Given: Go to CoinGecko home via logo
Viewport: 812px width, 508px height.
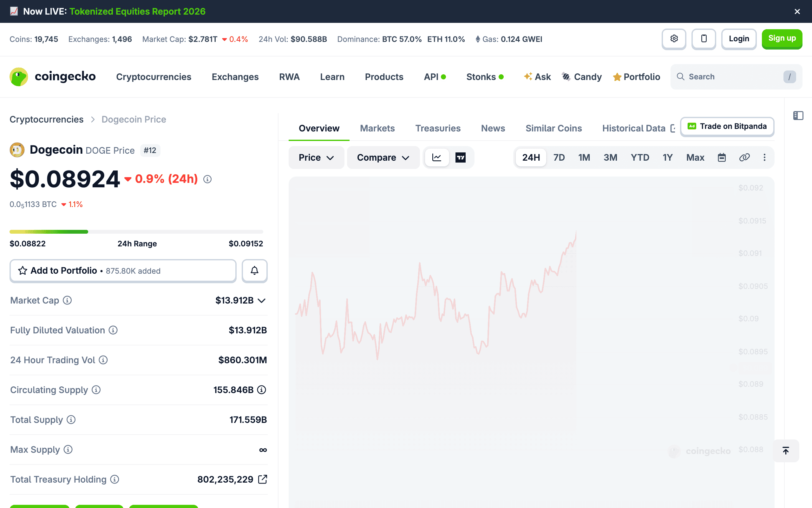Looking at the screenshot, I should click(53, 77).
